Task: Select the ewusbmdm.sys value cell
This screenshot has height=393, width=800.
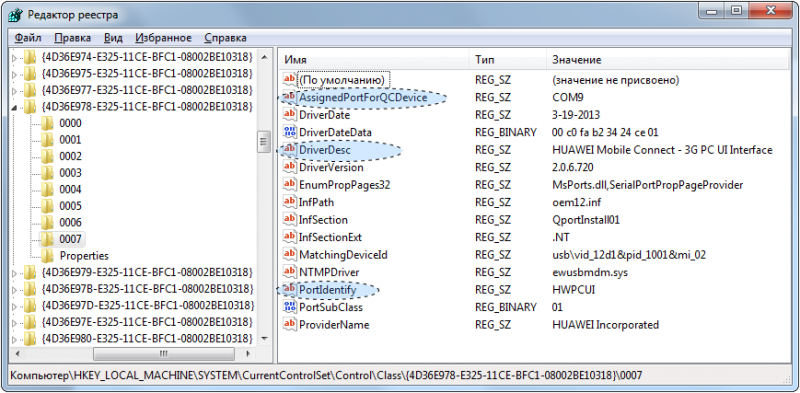Action: coord(589,272)
